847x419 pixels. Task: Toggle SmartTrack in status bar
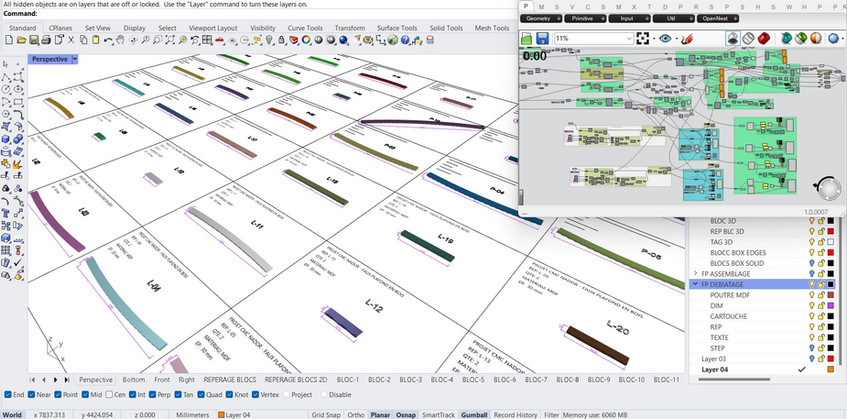point(438,415)
